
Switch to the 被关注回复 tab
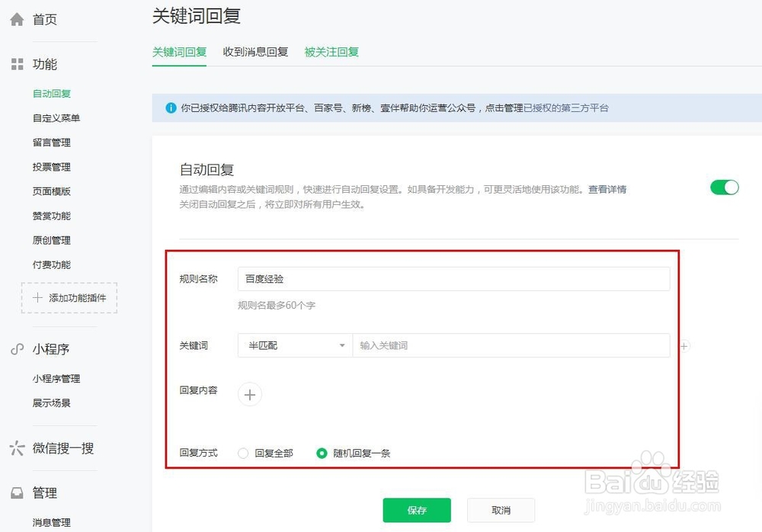coord(331,52)
